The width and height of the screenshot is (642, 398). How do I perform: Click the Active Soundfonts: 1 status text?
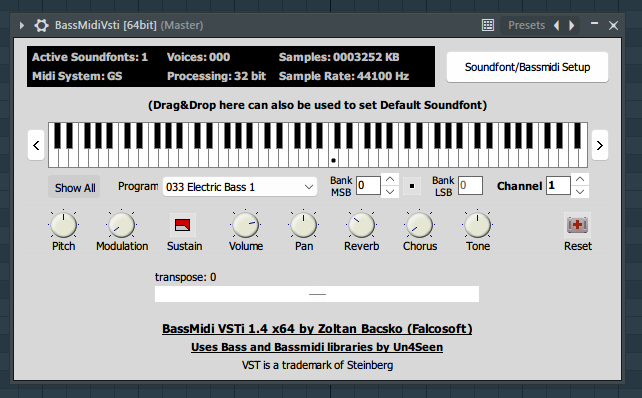point(90,57)
